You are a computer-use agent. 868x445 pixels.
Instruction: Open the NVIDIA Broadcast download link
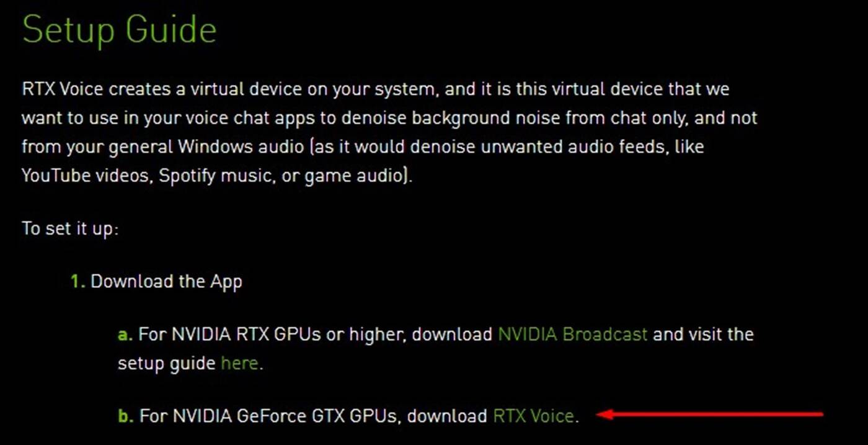click(572, 334)
